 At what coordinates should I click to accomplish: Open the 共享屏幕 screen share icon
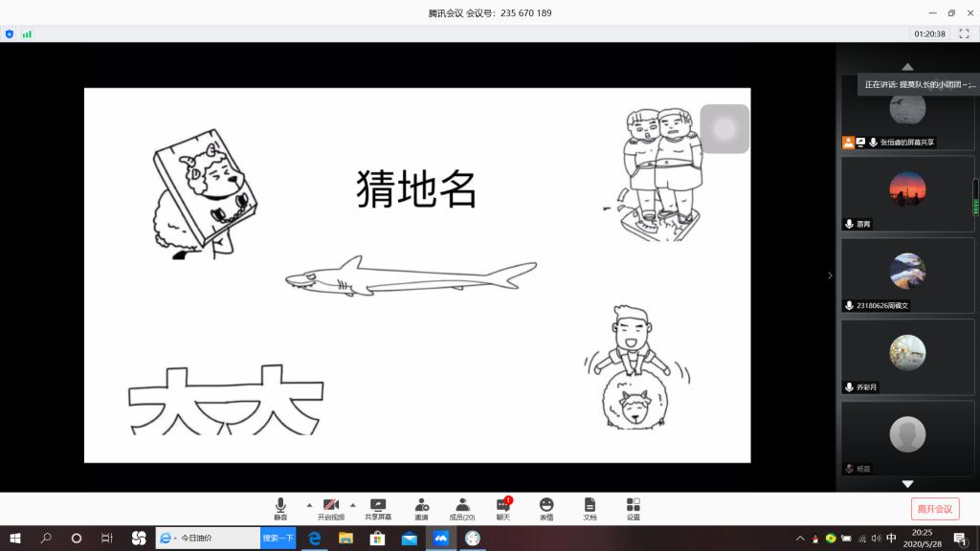(x=378, y=508)
